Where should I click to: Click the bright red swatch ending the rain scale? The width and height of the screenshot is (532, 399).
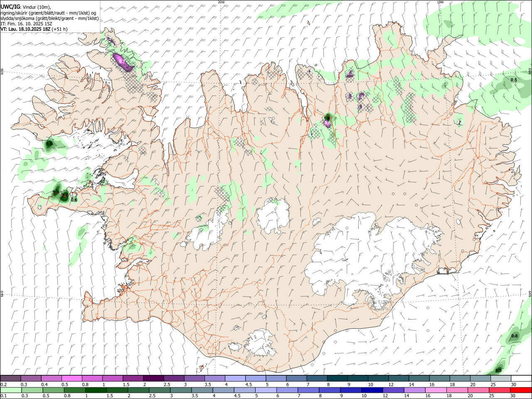[x=521, y=390]
